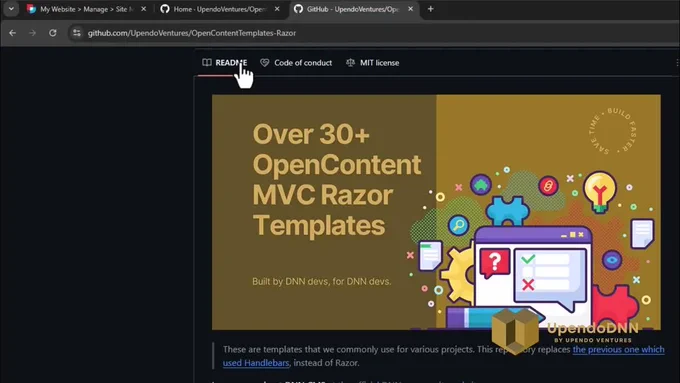Focus the address bar URL field
The height and width of the screenshot is (383, 680).
pyautogui.click(x=373, y=33)
